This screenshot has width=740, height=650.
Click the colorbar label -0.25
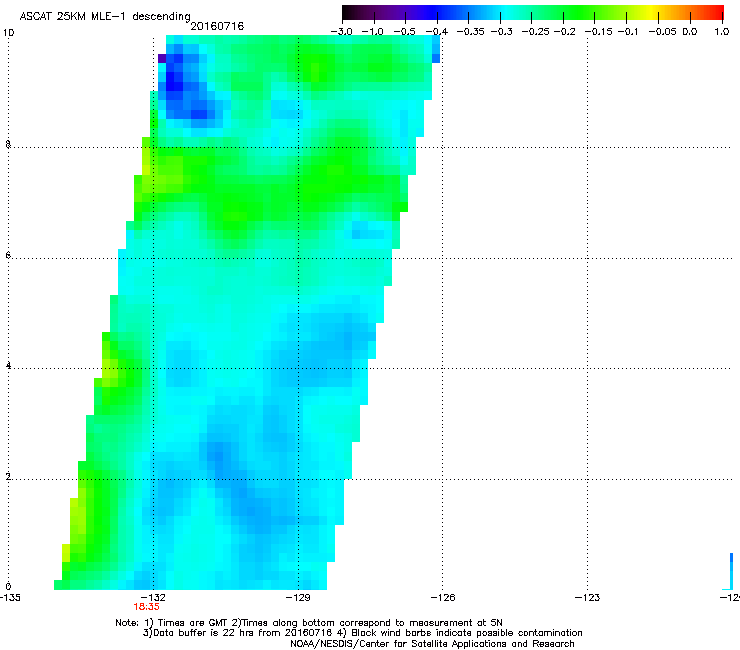[535, 32]
